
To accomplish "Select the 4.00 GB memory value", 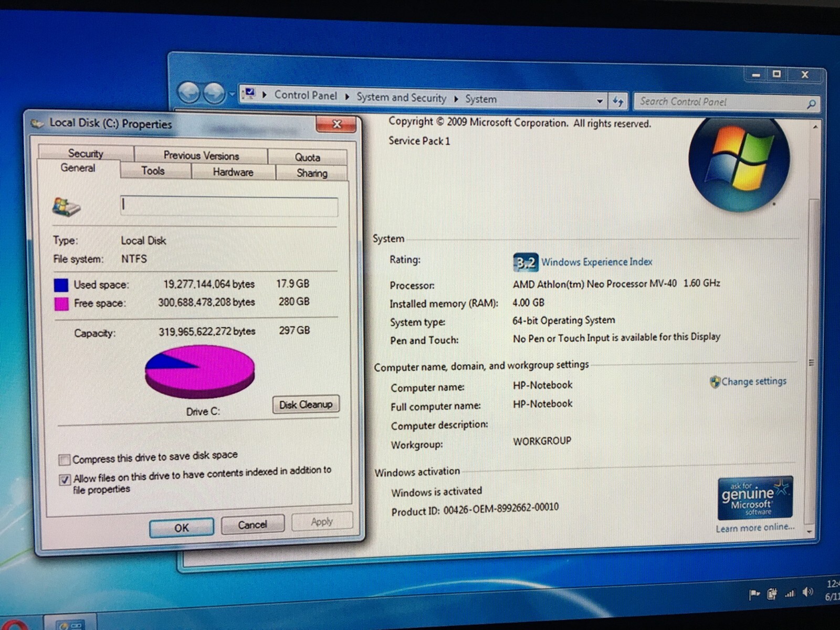I will (529, 303).
